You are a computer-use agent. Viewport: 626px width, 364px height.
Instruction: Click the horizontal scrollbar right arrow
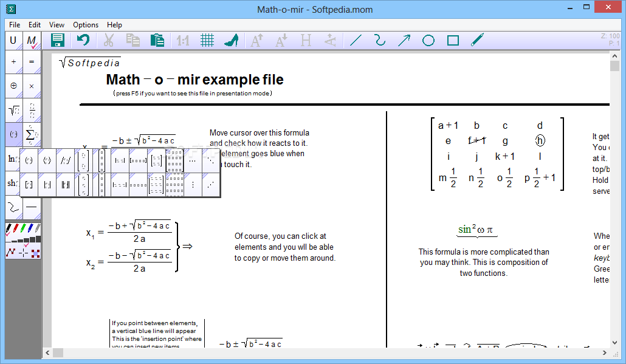(605, 353)
